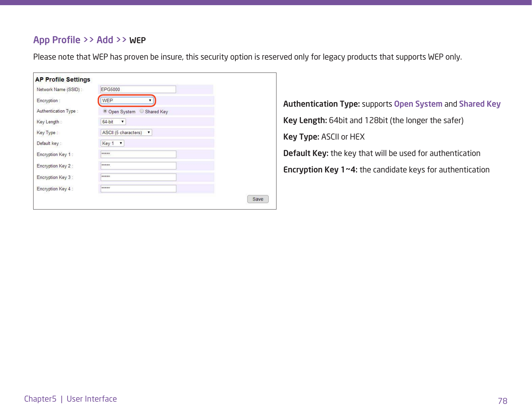Click the Encryption Key 1 field
The width and height of the screenshot is (532, 411).
pos(138,154)
